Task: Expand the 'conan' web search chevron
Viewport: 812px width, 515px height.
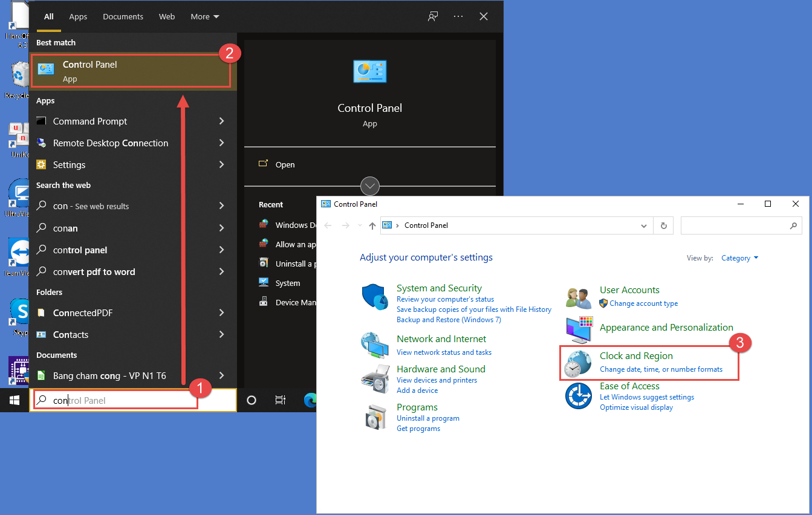Action: [x=222, y=228]
